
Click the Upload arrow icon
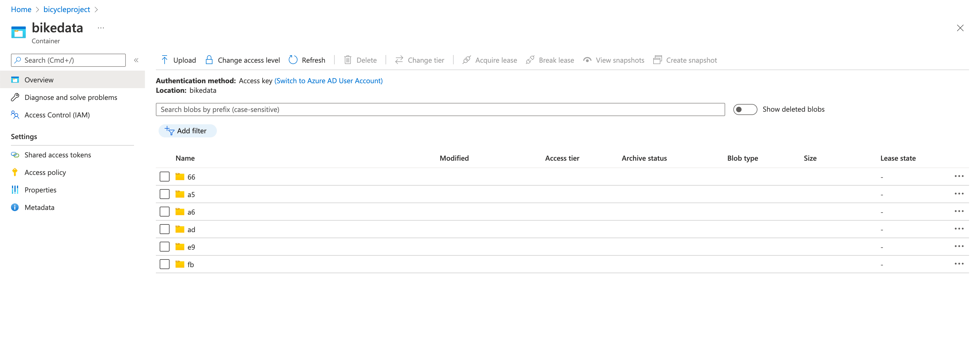tap(164, 60)
